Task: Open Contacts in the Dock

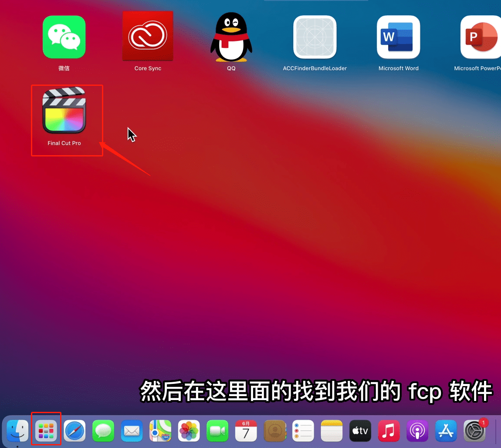Action: point(274,431)
